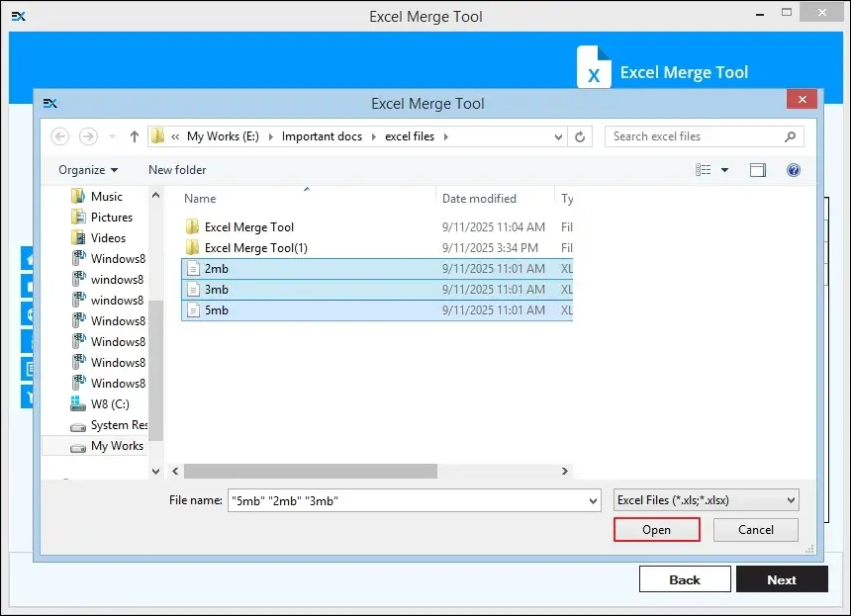Click the change view layout icon

[704, 170]
